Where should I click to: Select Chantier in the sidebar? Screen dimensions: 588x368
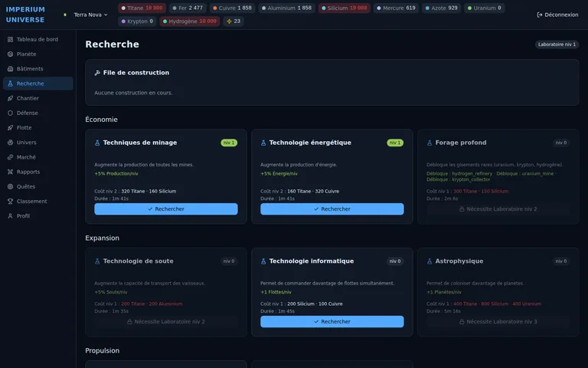point(38,98)
